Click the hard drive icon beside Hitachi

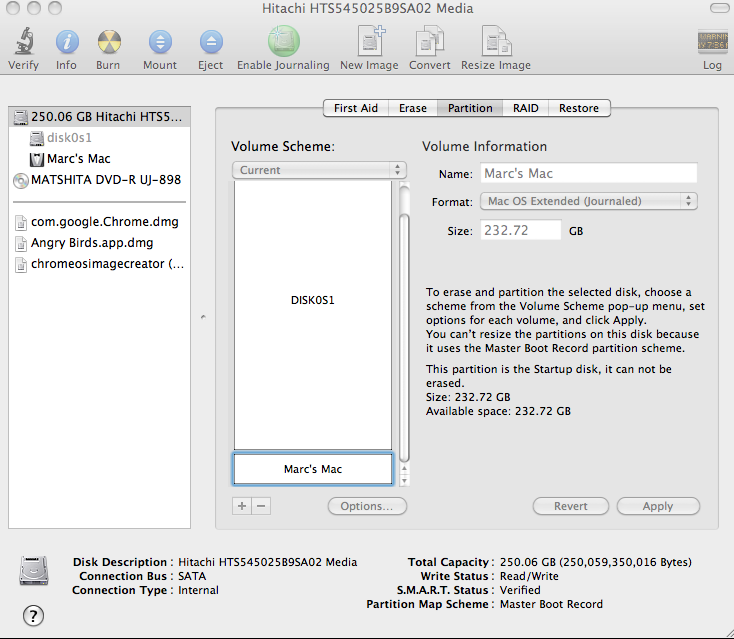click(21, 117)
